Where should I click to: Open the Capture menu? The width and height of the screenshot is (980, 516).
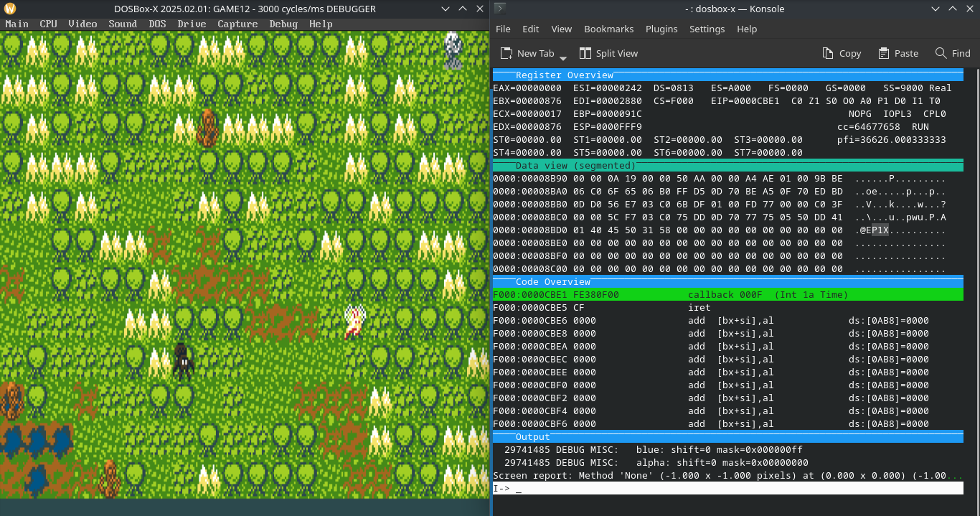(237, 24)
